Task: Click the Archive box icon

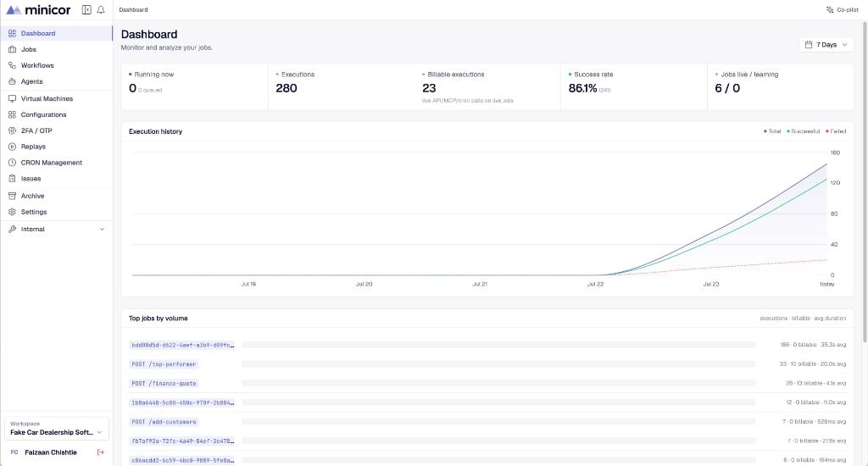Action: [x=12, y=196]
